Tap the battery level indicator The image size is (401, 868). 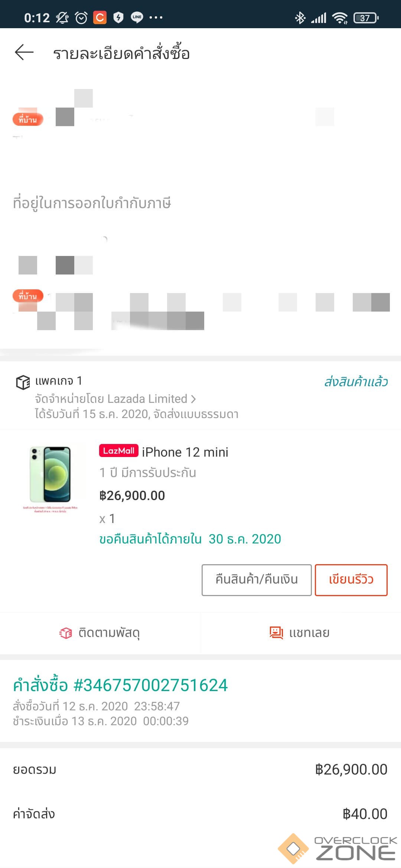click(x=366, y=17)
